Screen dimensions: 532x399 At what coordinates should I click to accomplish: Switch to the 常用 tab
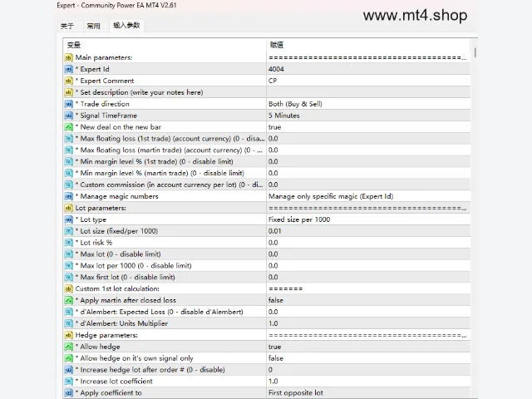[x=93, y=26]
